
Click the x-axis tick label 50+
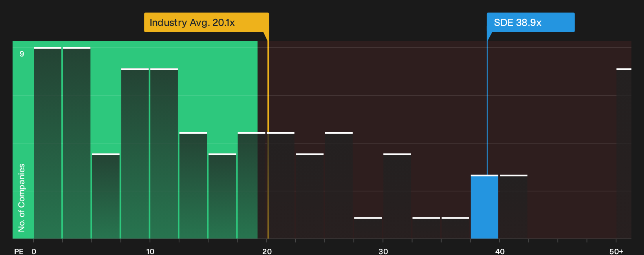(617, 251)
